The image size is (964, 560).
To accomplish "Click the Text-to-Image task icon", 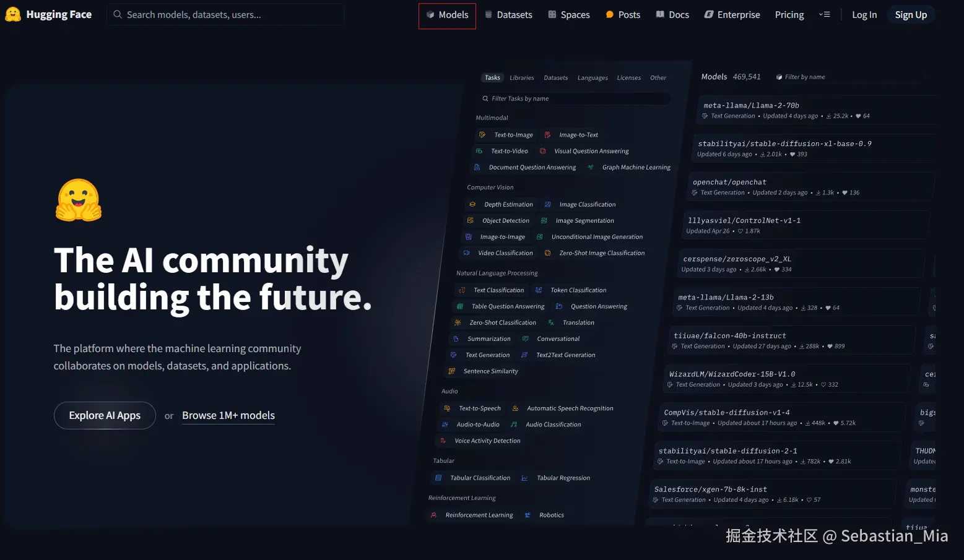I will tap(482, 135).
